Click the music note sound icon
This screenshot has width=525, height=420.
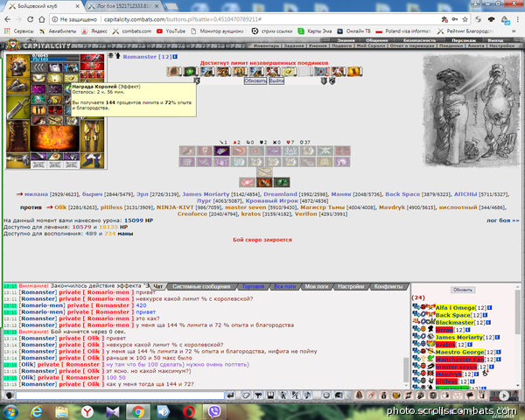pyautogui.click(x=307, y=395)
